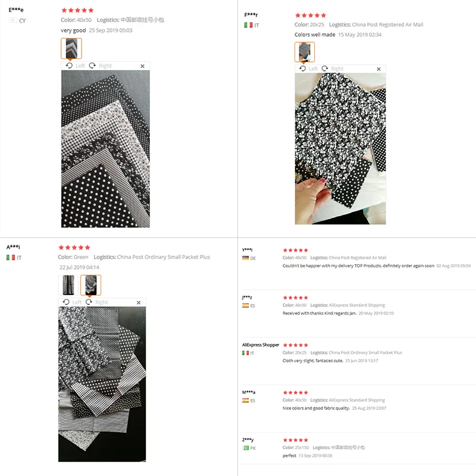Click the AliExpress Shopper reviewer name

(x=261, y=345)
